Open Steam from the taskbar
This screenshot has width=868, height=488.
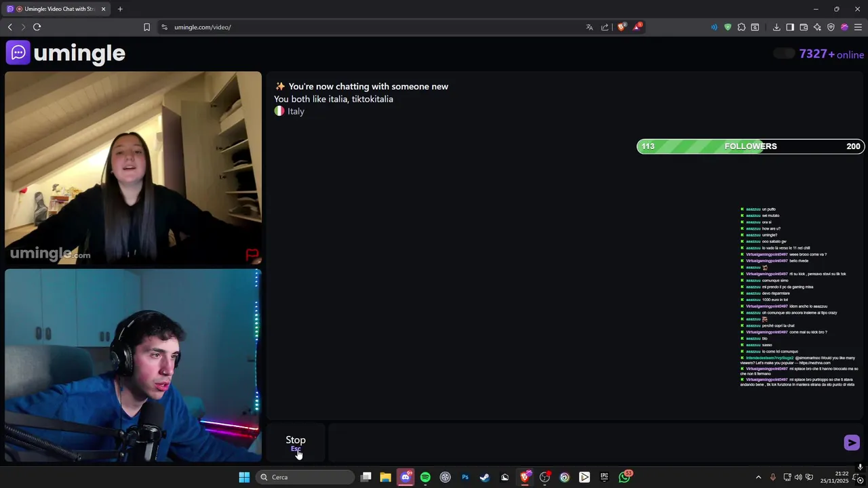click(485, 477)
